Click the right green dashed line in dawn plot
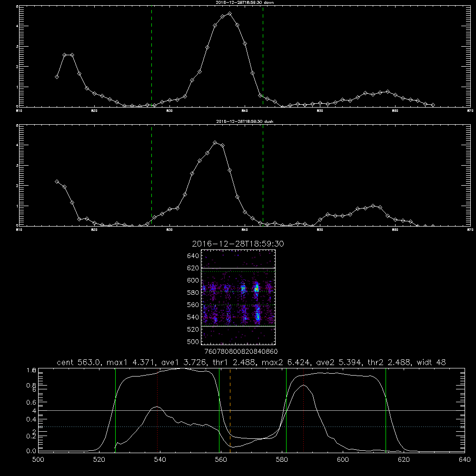476x476 pixels. (263, 56)
